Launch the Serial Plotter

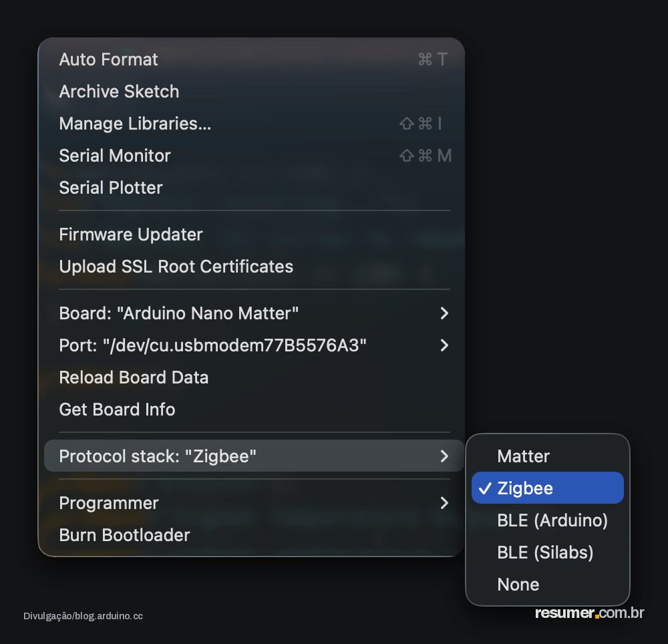[254, 188]
